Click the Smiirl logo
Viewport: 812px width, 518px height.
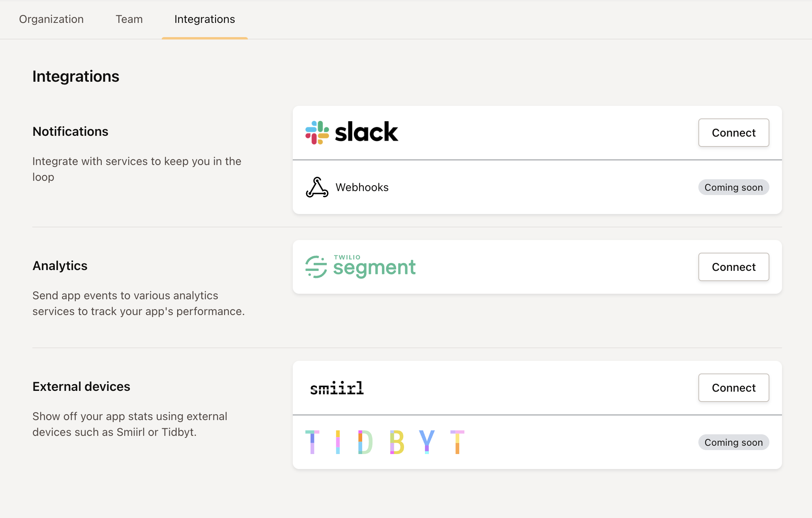(x=337, y=388)
